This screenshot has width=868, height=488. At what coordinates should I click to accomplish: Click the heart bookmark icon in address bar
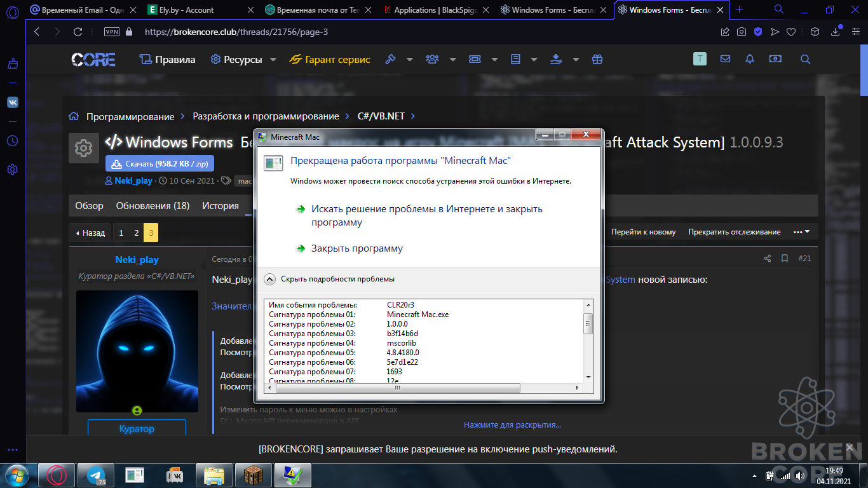click(x=791, y=32)
